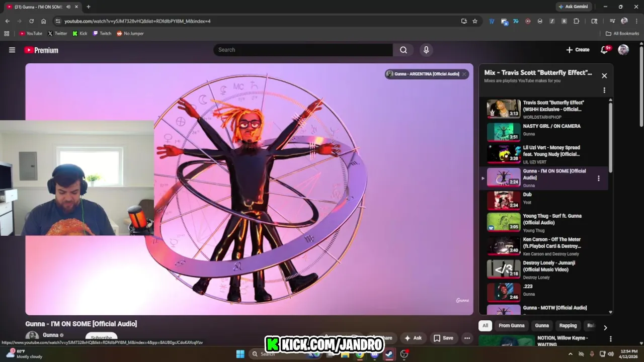
Task: Click the search magnifier button
Action: pos(404,50)
